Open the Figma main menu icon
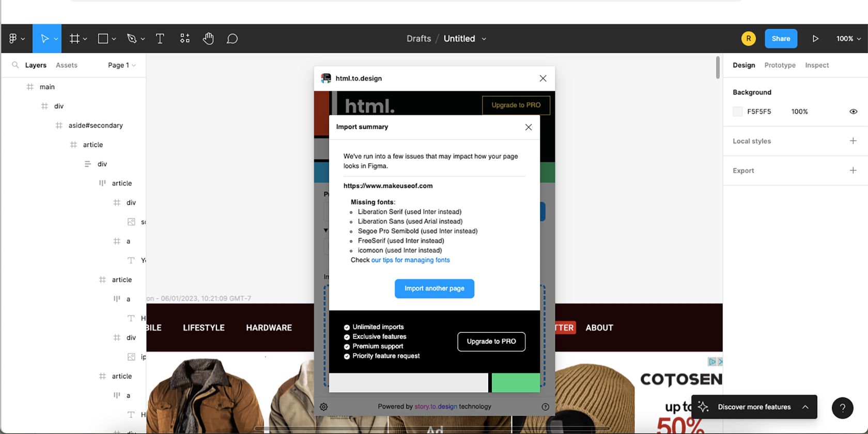The image size is (868, 434). (x=13, y=39)
